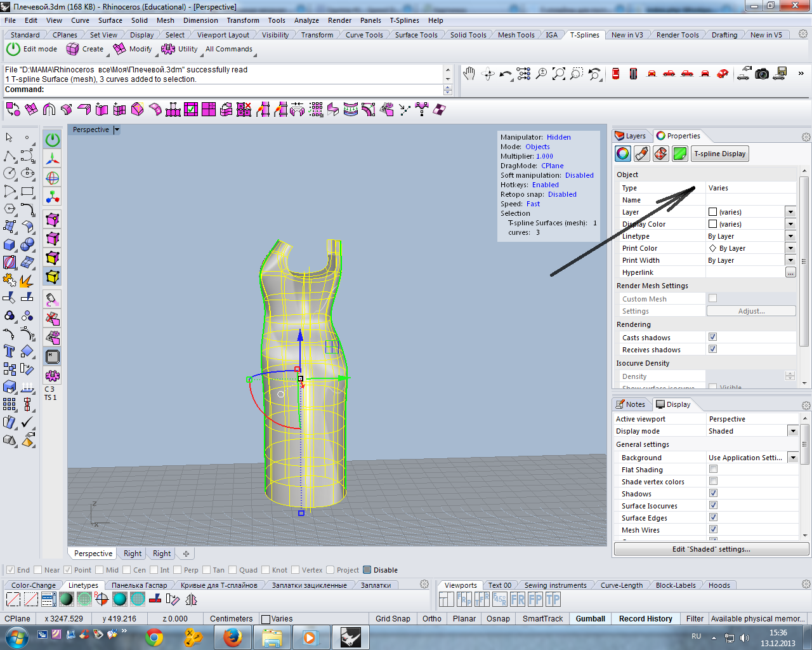This screenshot has width=812, height=650.
Task: Click the Pan hand tool icon
Action: click(x=469, y=74)
